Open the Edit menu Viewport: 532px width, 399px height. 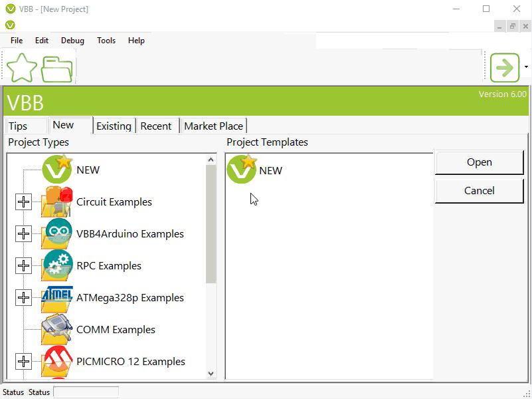tap(42, 41)
